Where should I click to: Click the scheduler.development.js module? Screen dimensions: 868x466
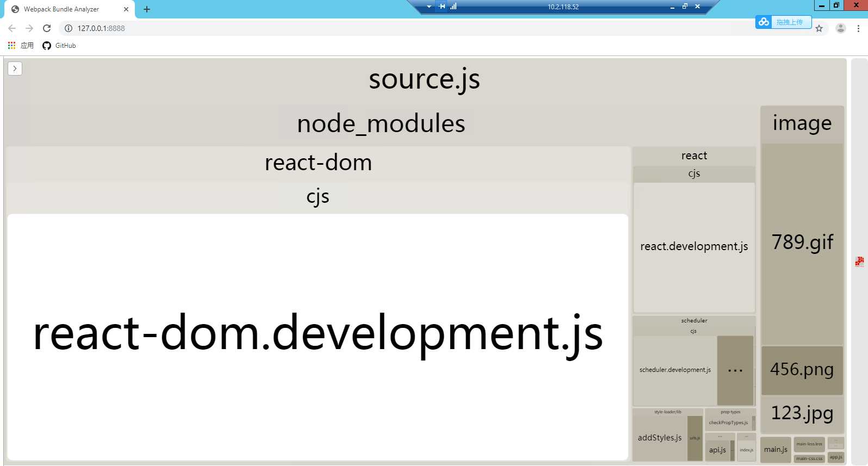click(x=675, y=370)
